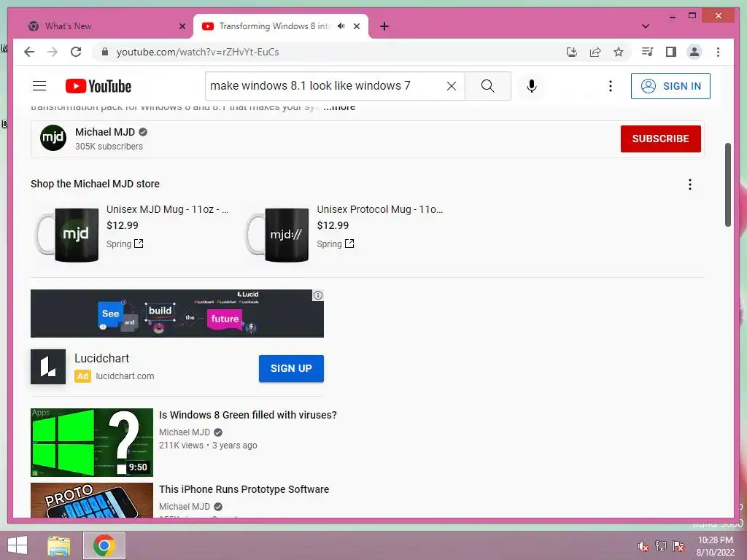Viewport: 747px width, 560px height.
Task: Click the muted volume tray icon
Action: point(643,546)
